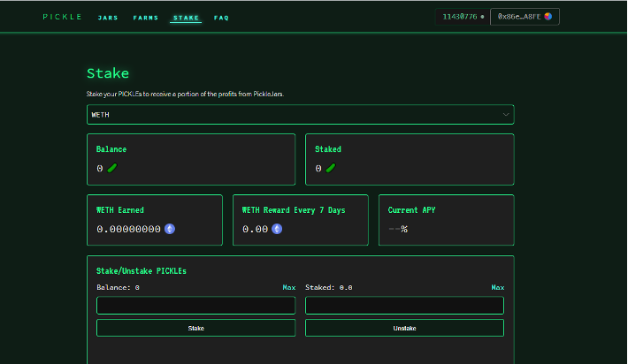
Task: Click the block status dot indicator
Action: click(x=482, y=17)
